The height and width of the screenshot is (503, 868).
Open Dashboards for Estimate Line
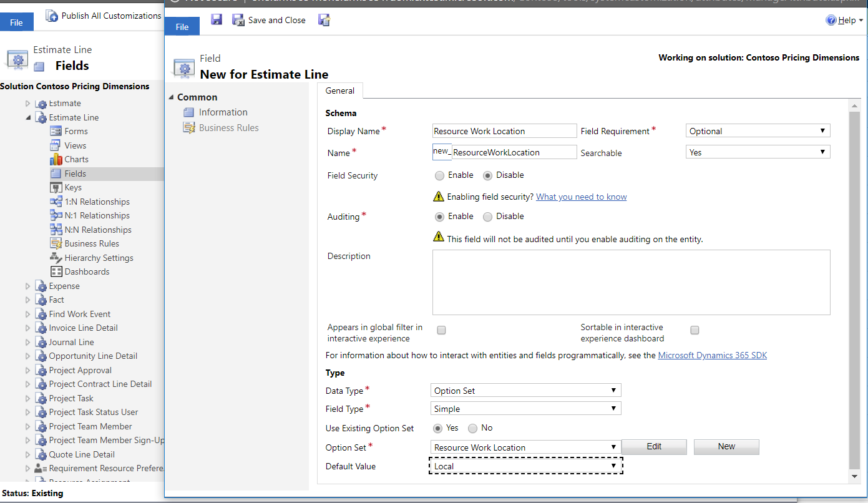pyautogui.click(x=86, y=271)
